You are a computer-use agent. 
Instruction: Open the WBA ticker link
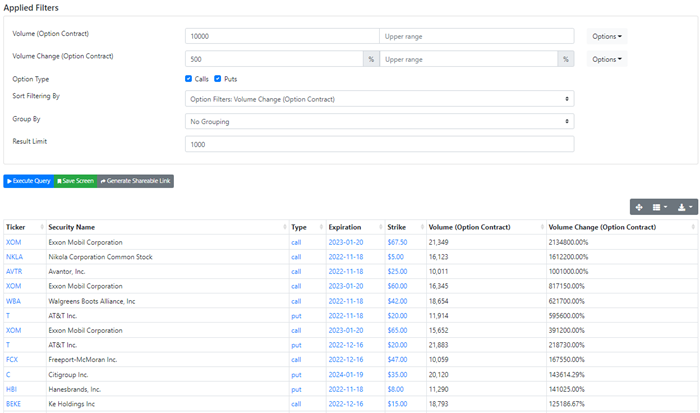coord(13,301)
